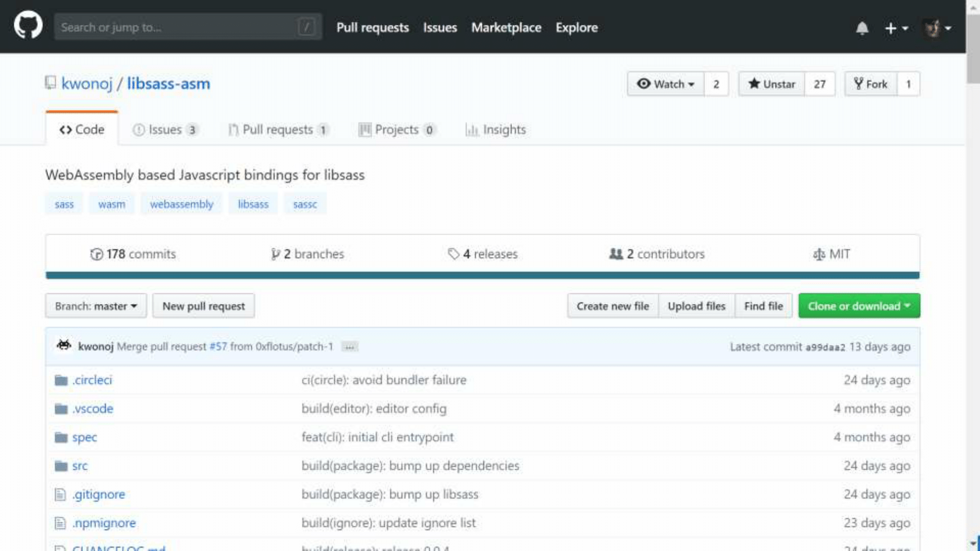Open the .npmignore file

pyautogui.click(x=104, y=523)
